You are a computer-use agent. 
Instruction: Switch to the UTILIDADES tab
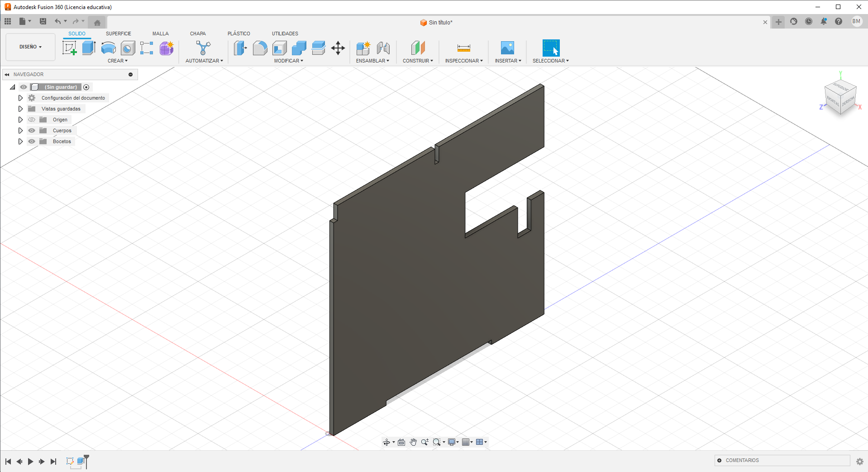285,34
